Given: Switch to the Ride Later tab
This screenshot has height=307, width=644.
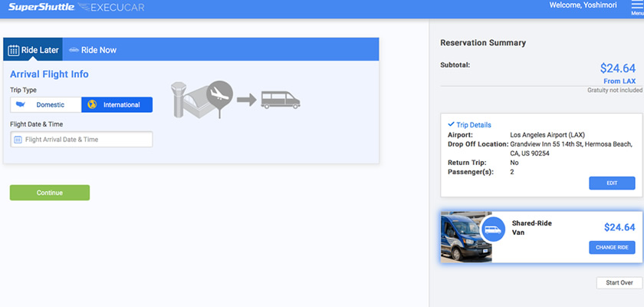Looking at the screenshot, I should (x=33, y=50).
